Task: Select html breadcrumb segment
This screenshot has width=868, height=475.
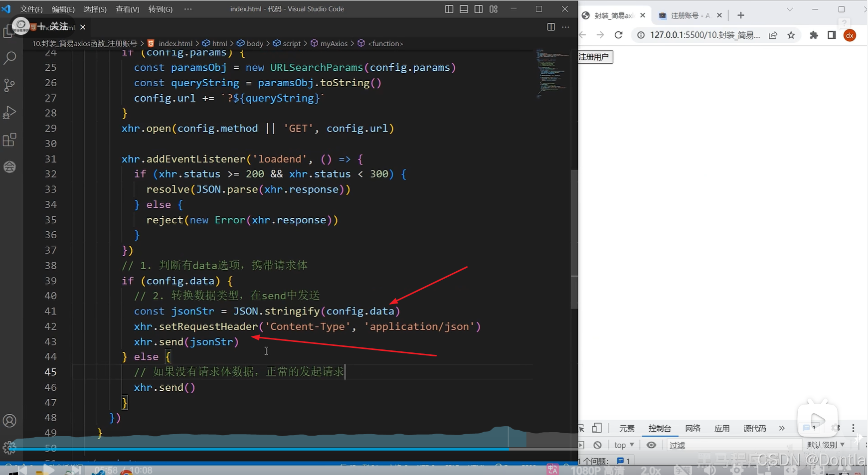Action: pyautogui.click(x=215, y=43)
